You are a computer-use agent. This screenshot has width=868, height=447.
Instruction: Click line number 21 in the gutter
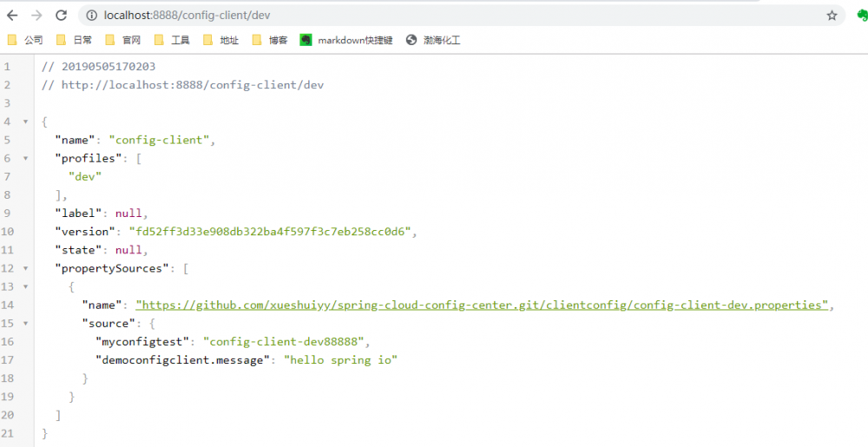point(8,433)
